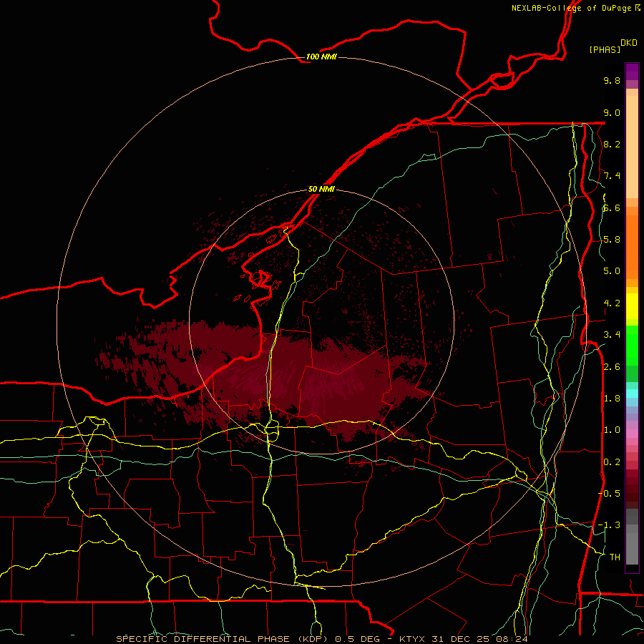Click the 50 NMI range ring label
Image resolution: width=644 pixels, height=644 pixels.
(321, 189)
